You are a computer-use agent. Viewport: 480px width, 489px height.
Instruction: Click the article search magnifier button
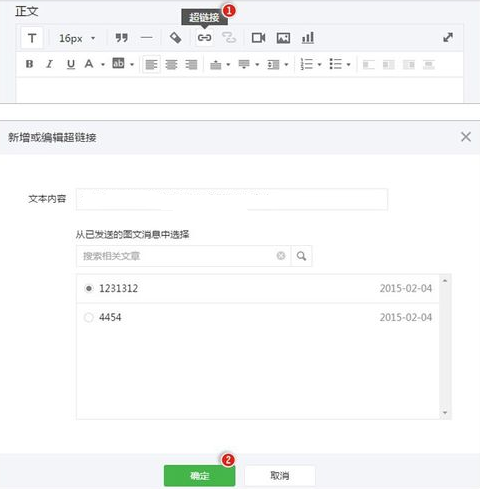pyautogui.click(x=301, y=256)
